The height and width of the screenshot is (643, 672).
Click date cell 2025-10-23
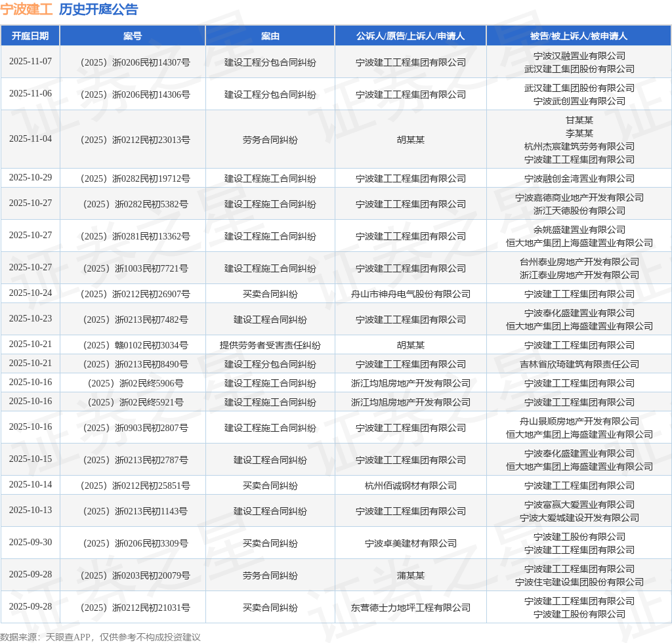pos(30,319)
